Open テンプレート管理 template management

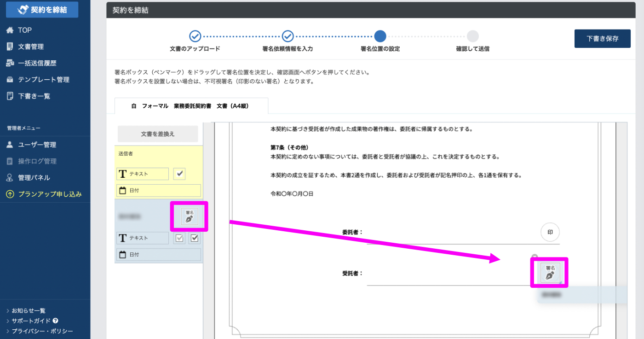(43, 80)
